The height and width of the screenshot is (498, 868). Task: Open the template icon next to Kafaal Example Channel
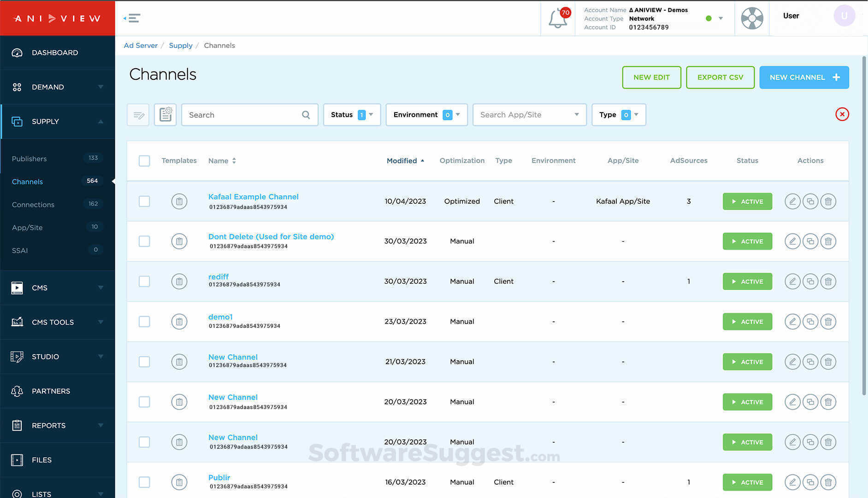point(179,201)
